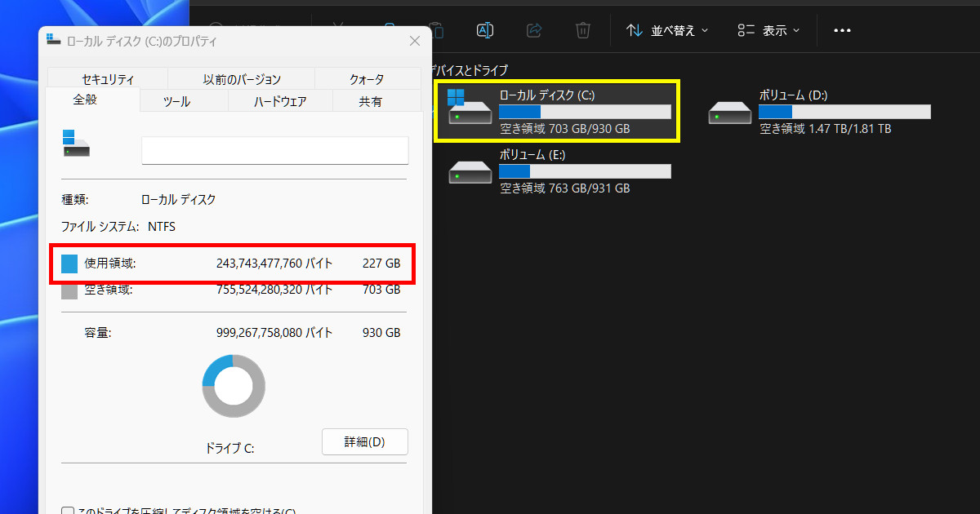Switch to the セキュリティ tab
Viewport: 980px width, 514px height.
point(108,79)
